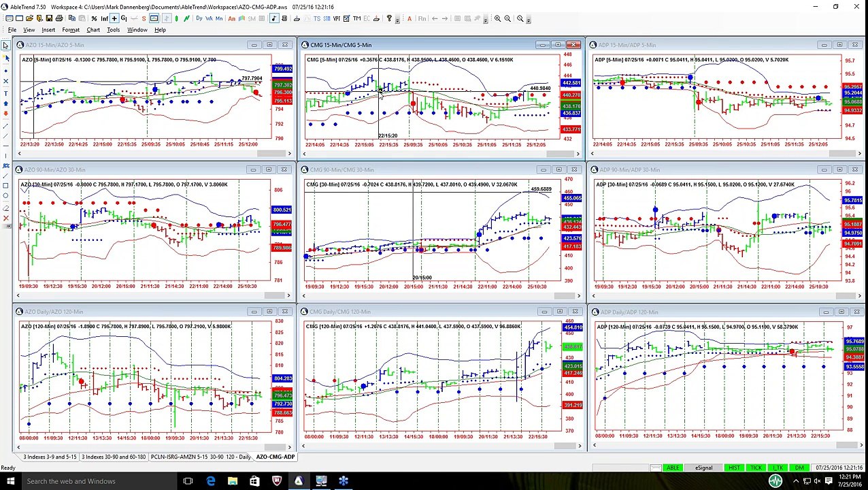The width and height of the screenshot is (868, 490).
Task: Open the Tools menu
Action: pyautogui.click(x=113, y=30)
